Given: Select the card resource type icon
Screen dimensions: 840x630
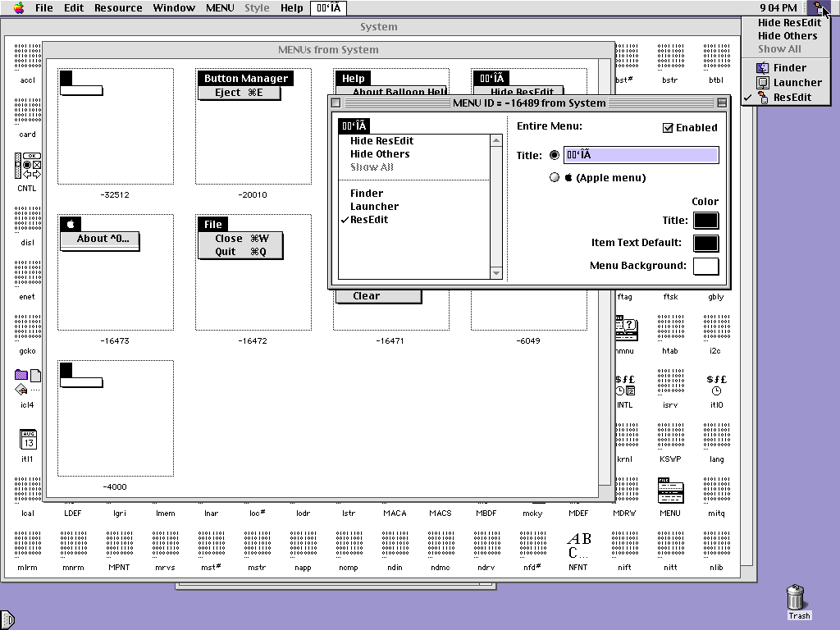Looking at the screenshot, I should click(x=27, y=112).
